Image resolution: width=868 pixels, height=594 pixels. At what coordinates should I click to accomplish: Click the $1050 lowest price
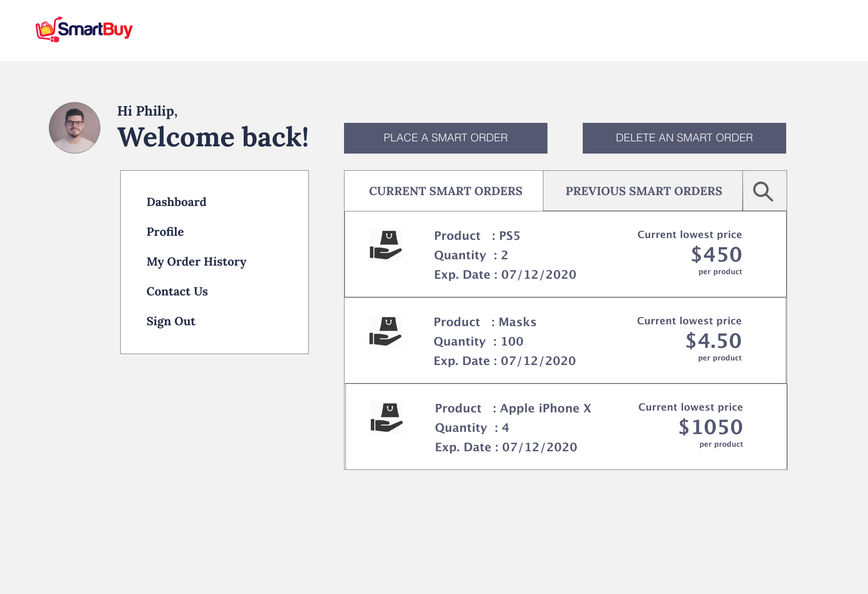pyautogui.click(x=711, y=427)
